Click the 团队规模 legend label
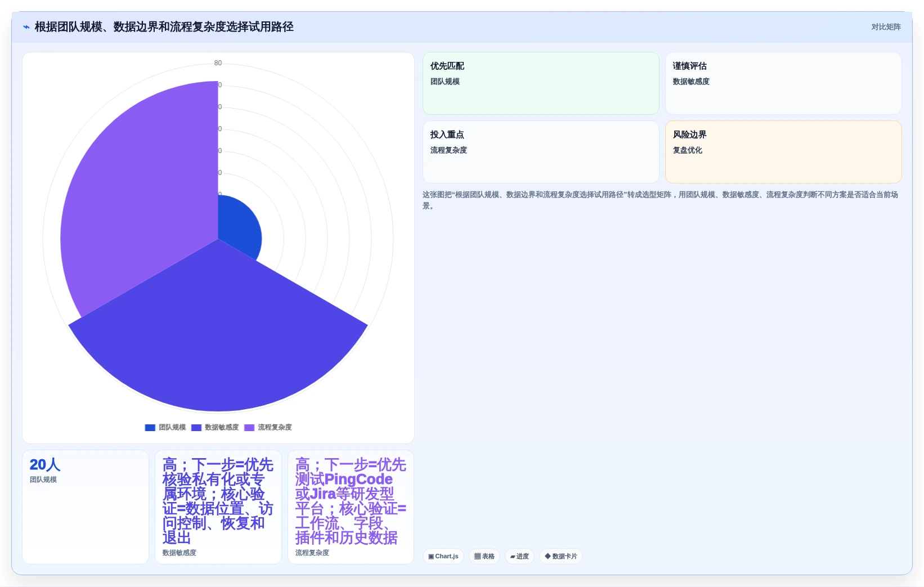924x587 pixels. (x=172, y=428)
